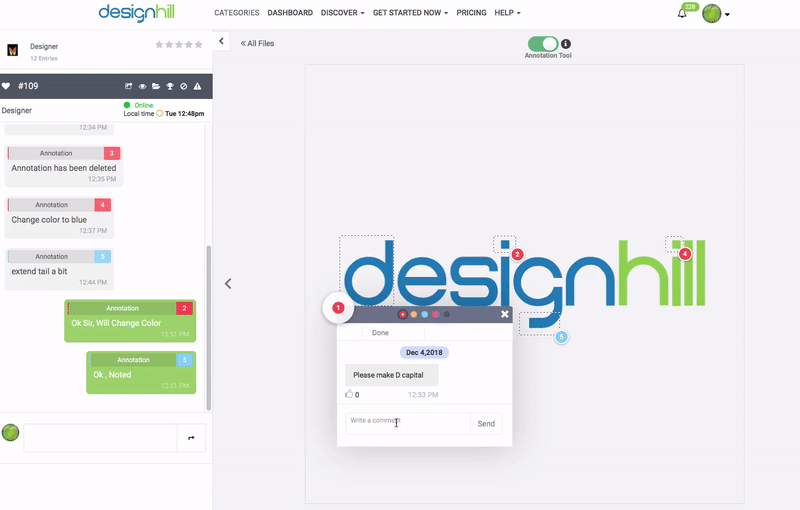800x510 pixels.
Task: Click the #109 entry number
Action: coord(28,86)
